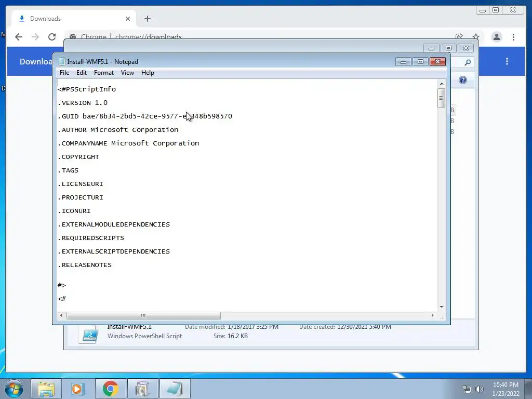Close the Downloads tab in Chrome
532x399 pixels.
(128, 19)
